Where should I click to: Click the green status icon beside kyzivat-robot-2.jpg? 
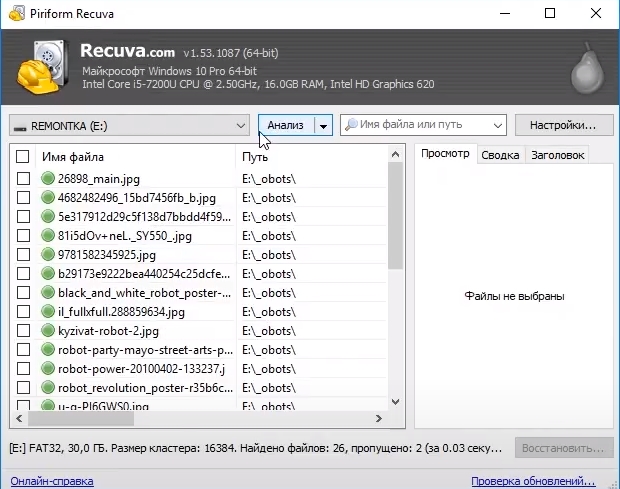(48, 330)
